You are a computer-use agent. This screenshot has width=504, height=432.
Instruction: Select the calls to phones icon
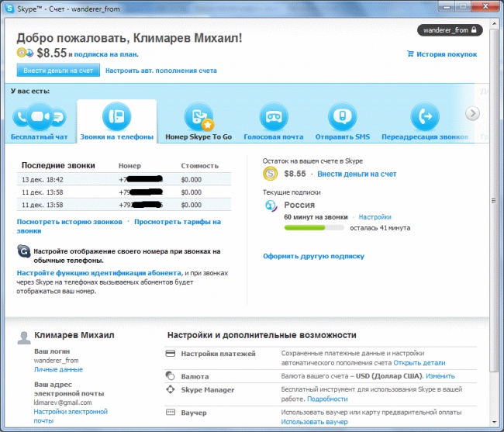click(116, 116)
